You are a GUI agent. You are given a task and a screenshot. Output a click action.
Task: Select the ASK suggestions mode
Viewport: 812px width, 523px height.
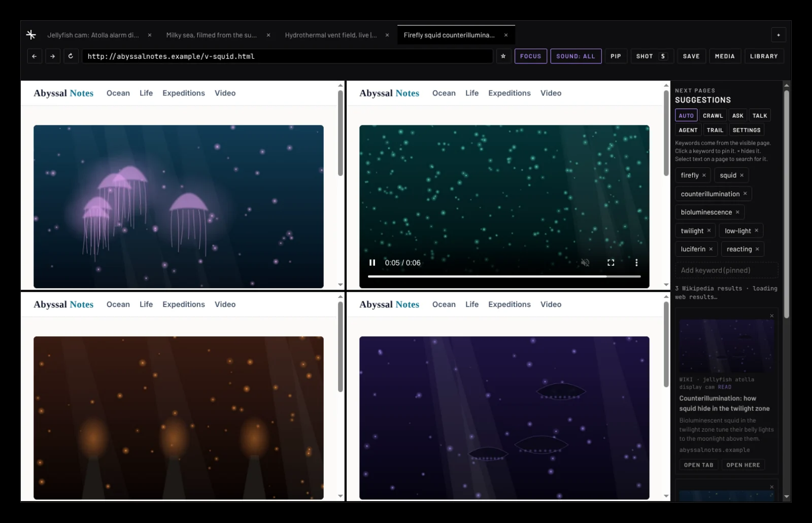[x=738, y=116]
